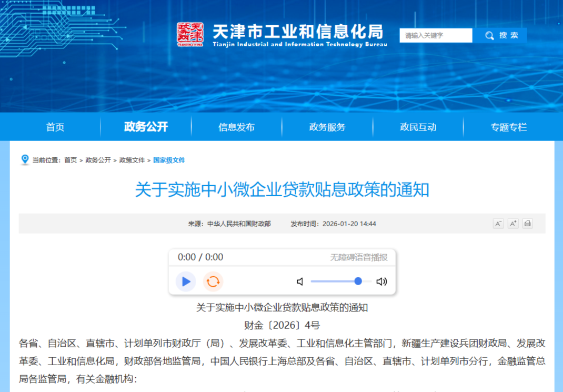Click the Tianjin bureau logo emblem
The image size is (563, 392).
[x=190, y=35]
